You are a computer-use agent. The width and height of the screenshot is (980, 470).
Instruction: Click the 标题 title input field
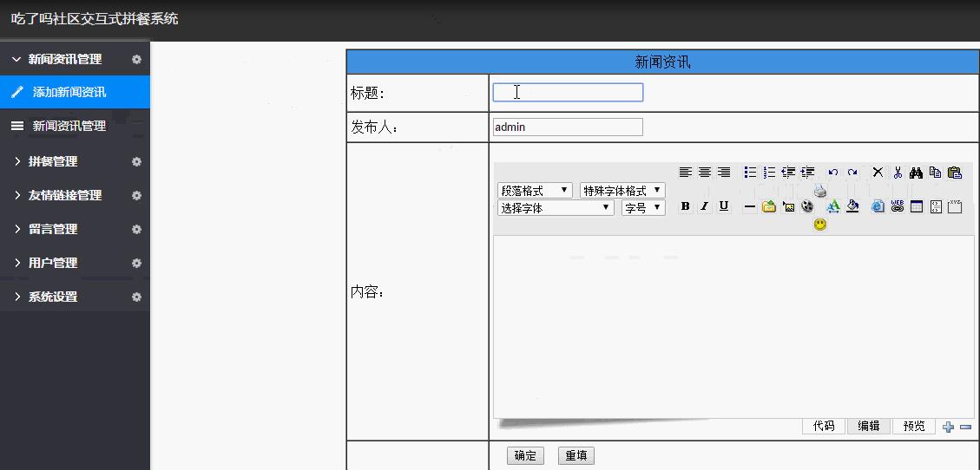coord(568,93)
